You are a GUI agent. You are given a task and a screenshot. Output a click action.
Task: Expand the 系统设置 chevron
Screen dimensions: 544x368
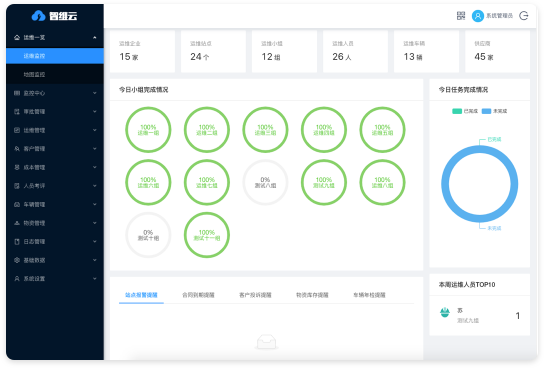[x=95, y=279]
